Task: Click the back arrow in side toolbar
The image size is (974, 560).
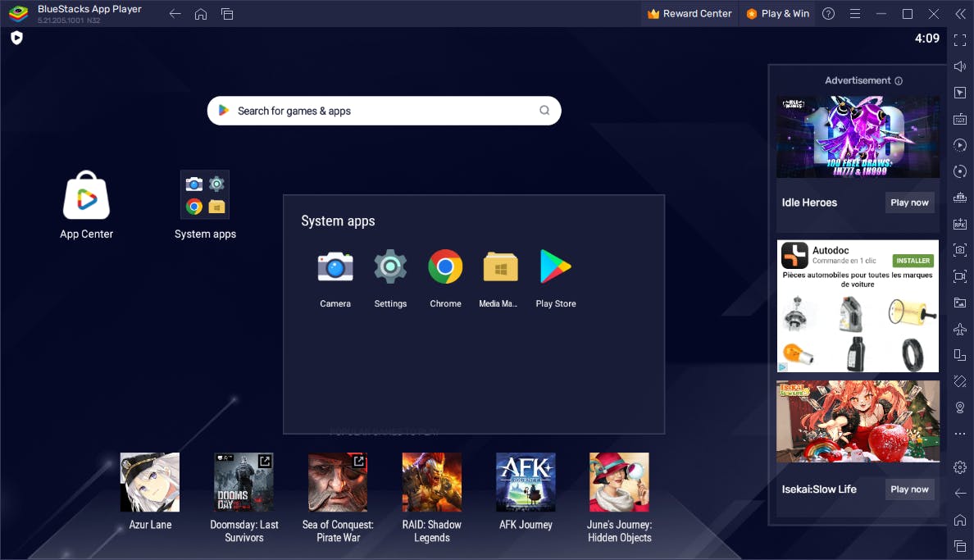Action: pyautogui.click(x=960, y=493)
